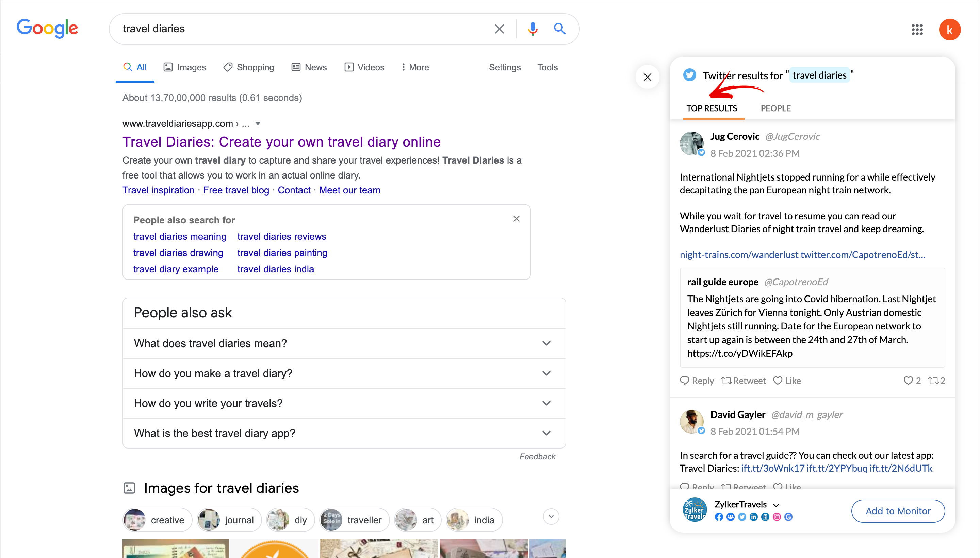Open the Google apps grid
Image resolution: width=980 pixels, height=558 pixels.
pyautogui.click(x=917, y=30)
